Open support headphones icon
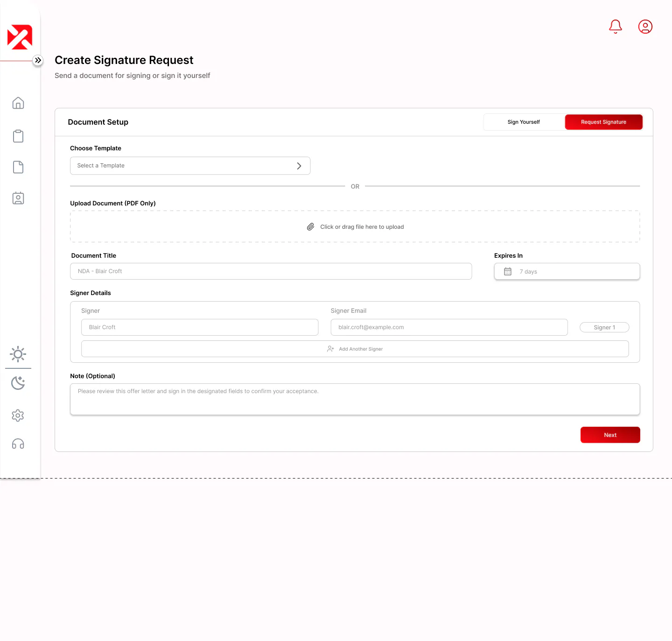 [x=18, y=444]
